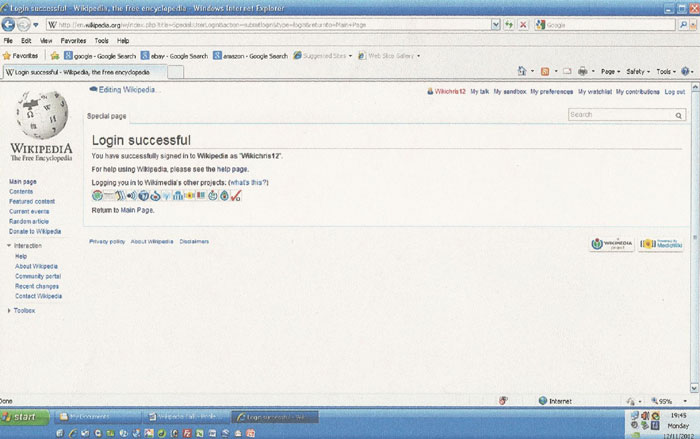Click the Home icon in command bar
This screenshot has height=439, width=700.
tap(524, 72)
